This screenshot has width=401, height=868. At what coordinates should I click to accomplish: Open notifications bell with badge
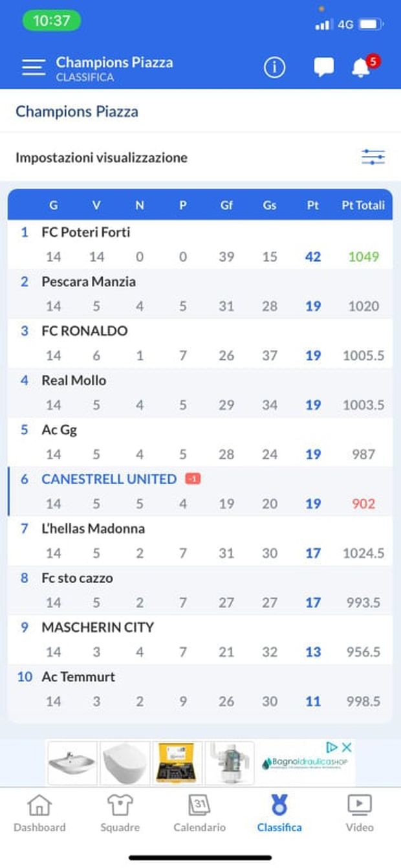(x=362, y=67)
